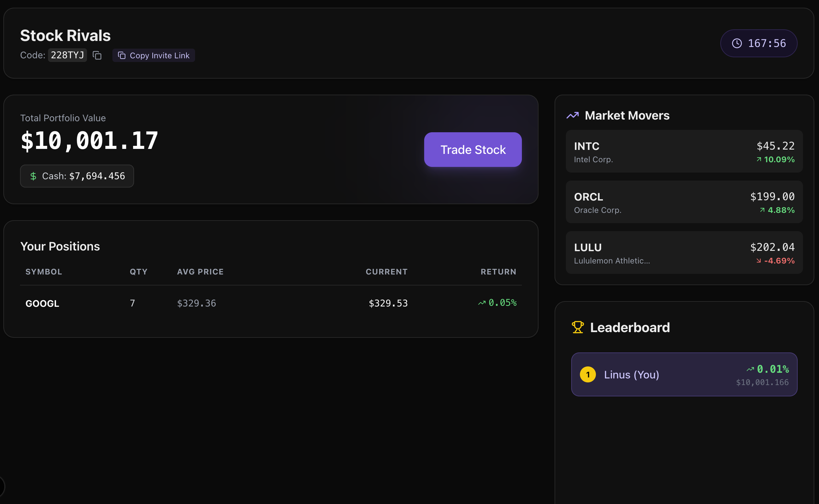This screenshot has height=504, width=819.
Task: Click the upward arrow on INTC's gain
Action: point(759,159)
